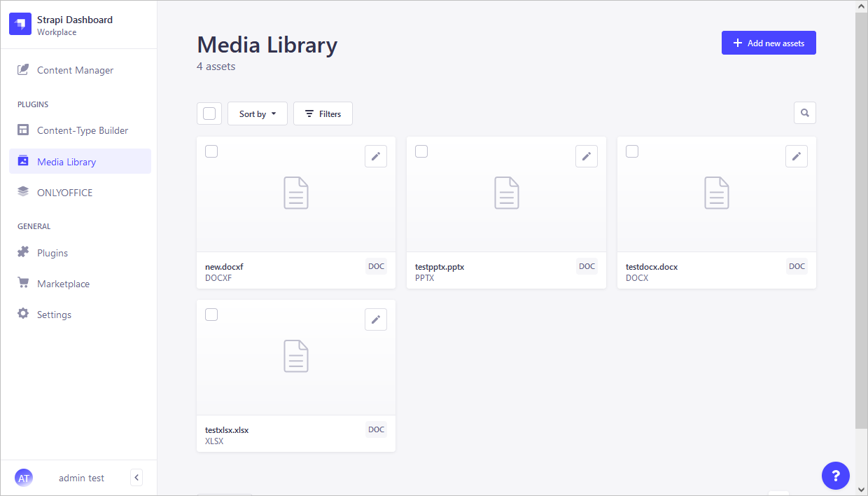Check the select-all assets checkbox
868x496 pixels.
click(x=209, y=113)
